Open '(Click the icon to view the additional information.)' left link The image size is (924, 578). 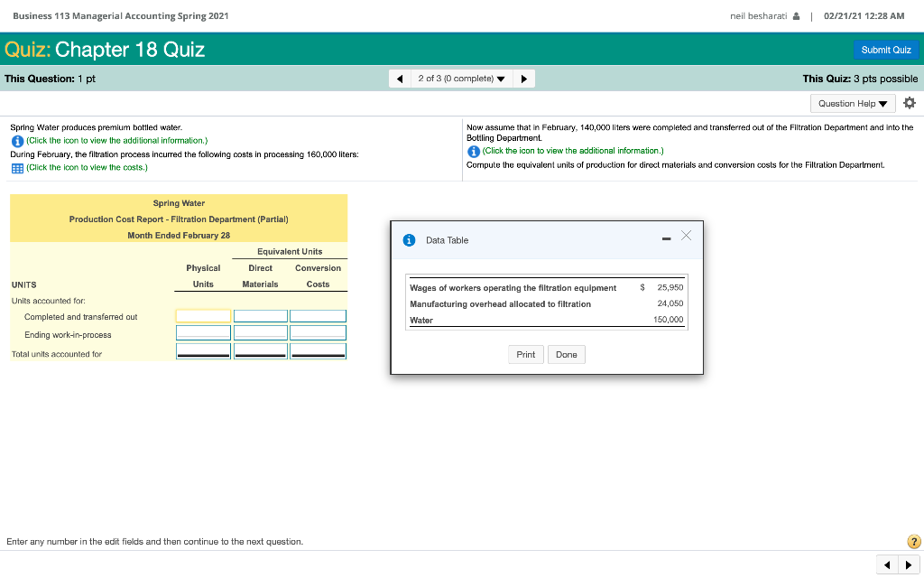tap(116, 140)
